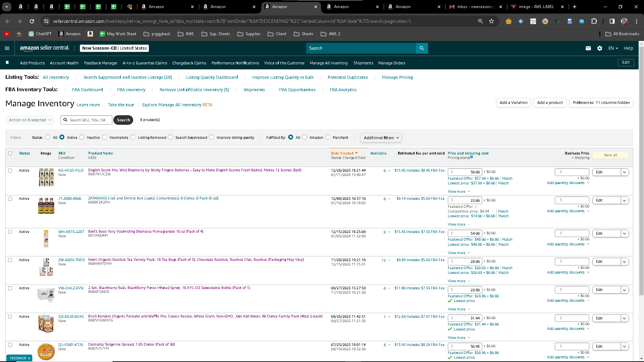
Task: Open Account Health in the navigation bar
Action: coord(64,63)
